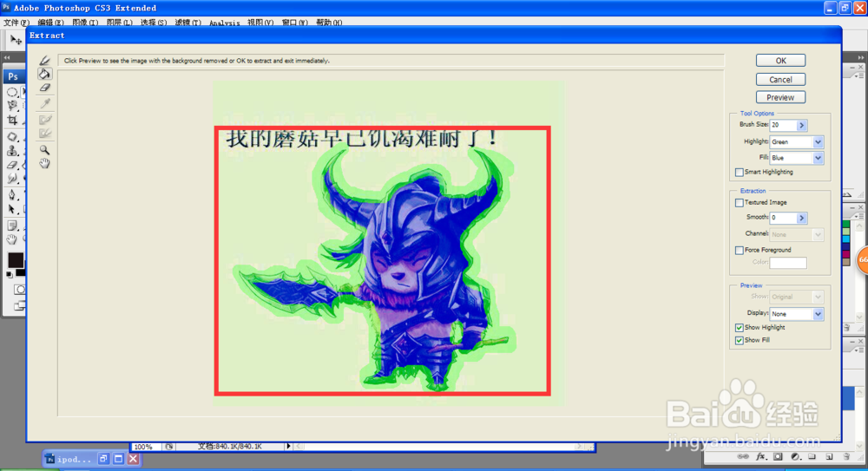Select the Clone Stamp tool in Photoshop toolbox
Screen dimensions: 868x471
[12, 151]
